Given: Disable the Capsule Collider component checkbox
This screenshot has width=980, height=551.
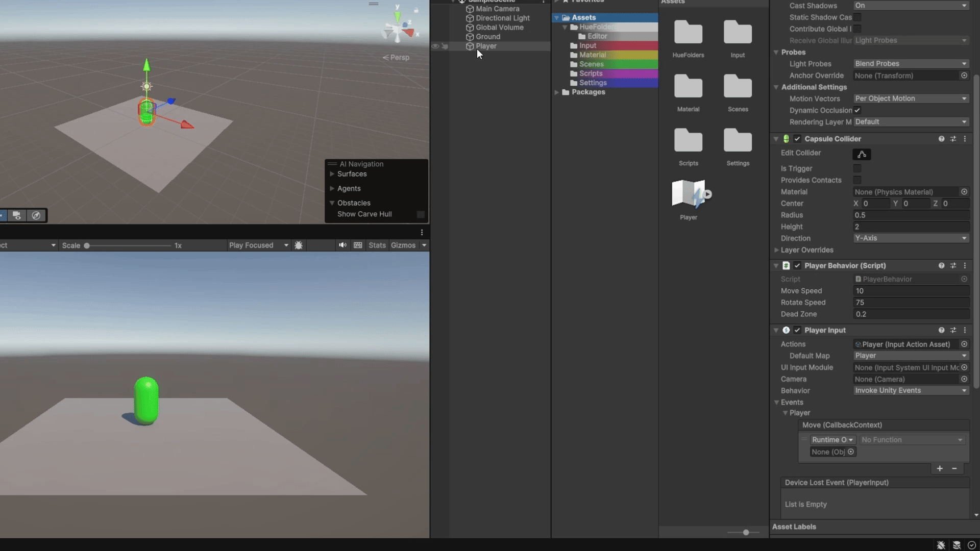Looking at the screenshot, I should point(797,139).
